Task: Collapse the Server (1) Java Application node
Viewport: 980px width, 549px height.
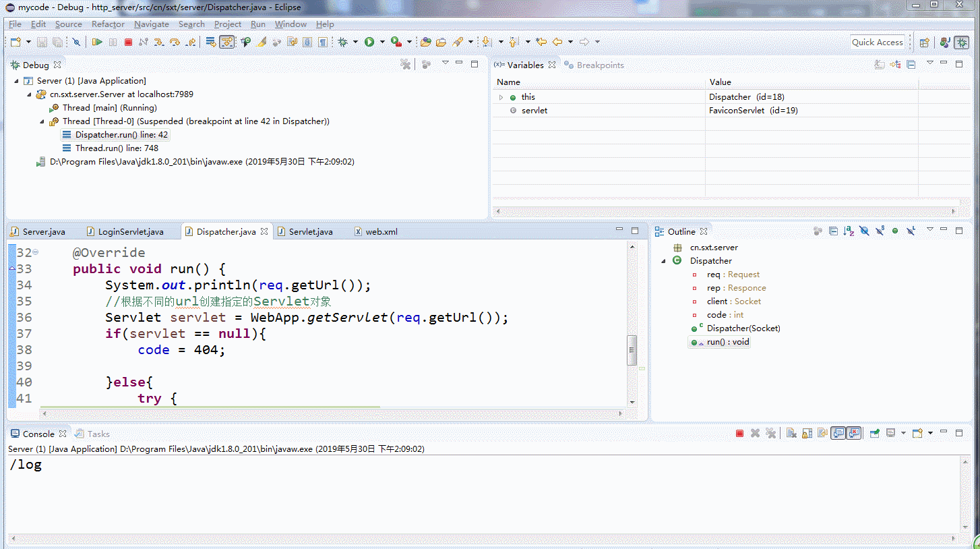Action: 16,81
